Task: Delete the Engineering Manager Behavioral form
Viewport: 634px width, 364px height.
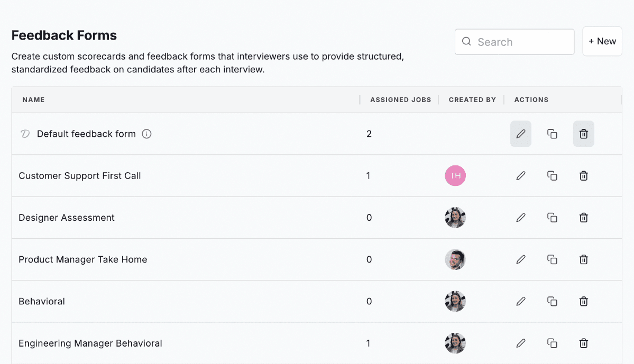Action: coord(584,343)
